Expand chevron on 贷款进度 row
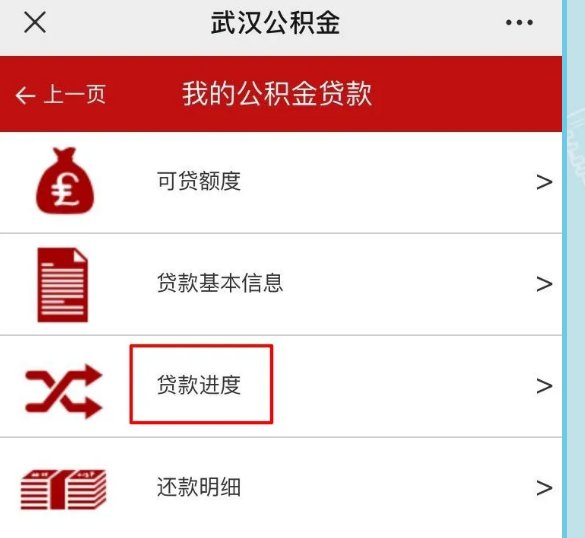 [544, 386]
